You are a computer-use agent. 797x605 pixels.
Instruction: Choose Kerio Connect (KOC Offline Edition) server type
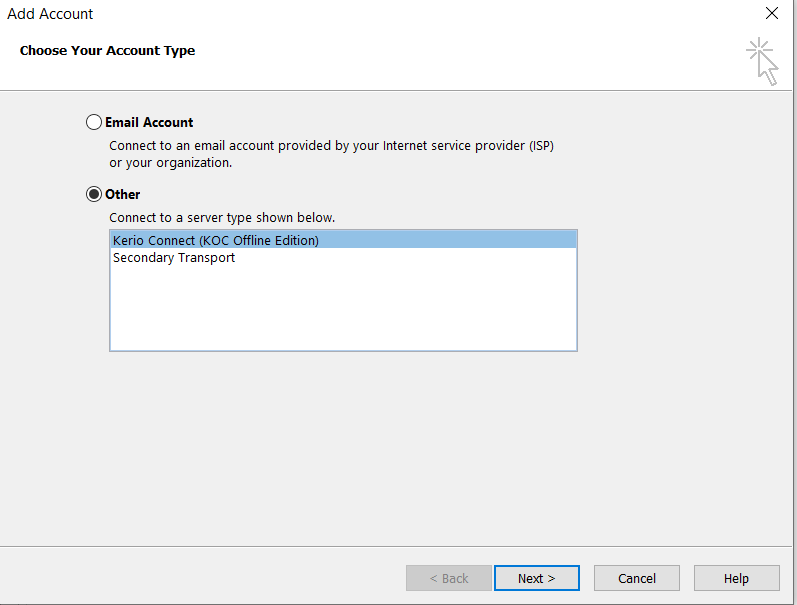coord(343,240)
